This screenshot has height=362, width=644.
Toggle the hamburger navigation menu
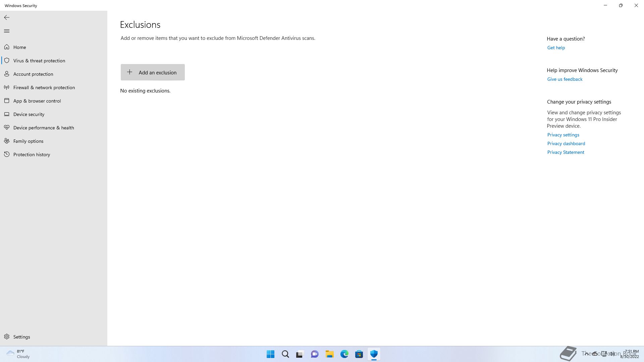coord(7,31)
